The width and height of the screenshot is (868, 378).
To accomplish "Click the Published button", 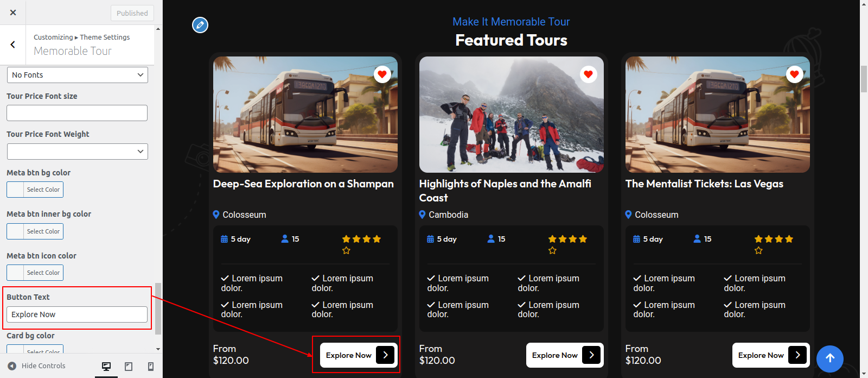I will 132,13.
